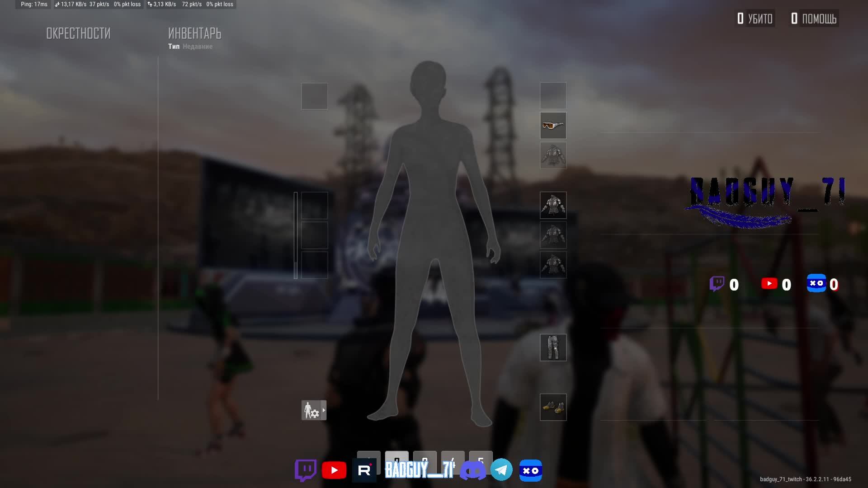The height and width of the screenshot is (488, 868).
Task: Click the Twitch logo in bottom bar
Action: [x=305, y=470]
